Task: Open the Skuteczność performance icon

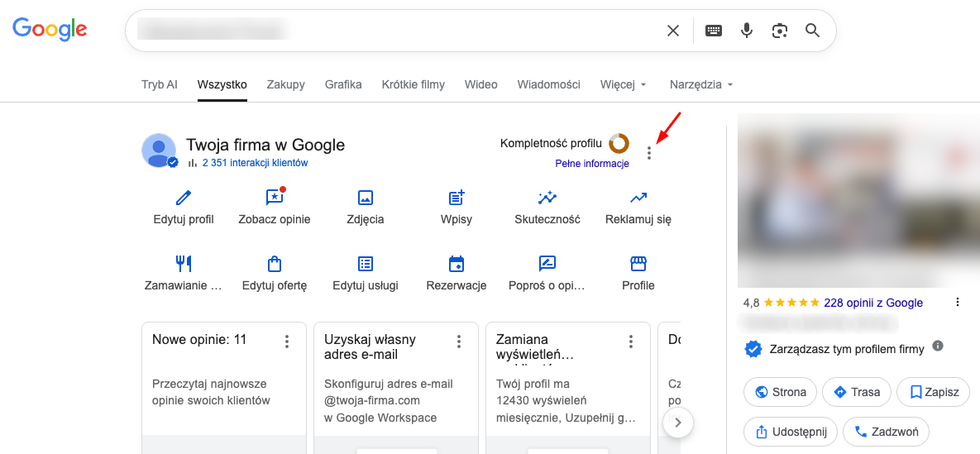Action: [547, 198]
